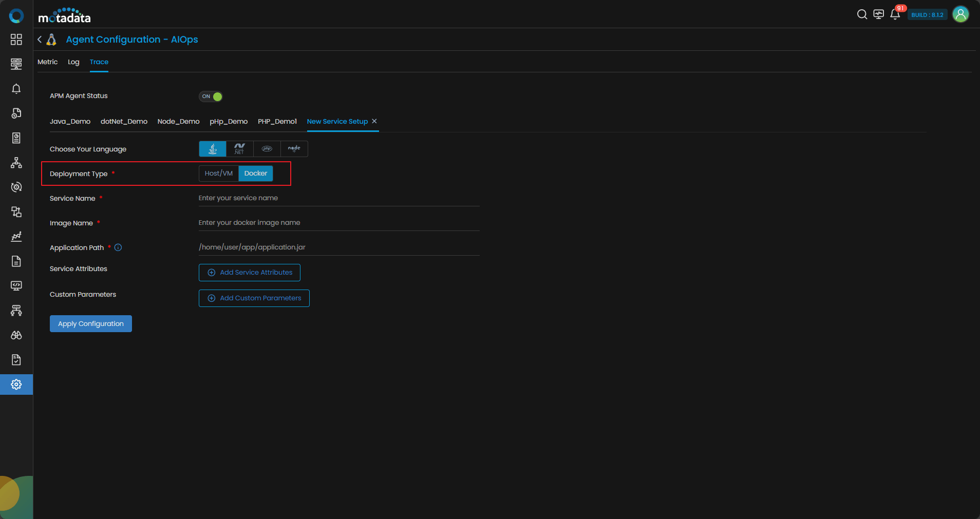
Task: Show Application Path info tooltip icon
Action: 118,247
